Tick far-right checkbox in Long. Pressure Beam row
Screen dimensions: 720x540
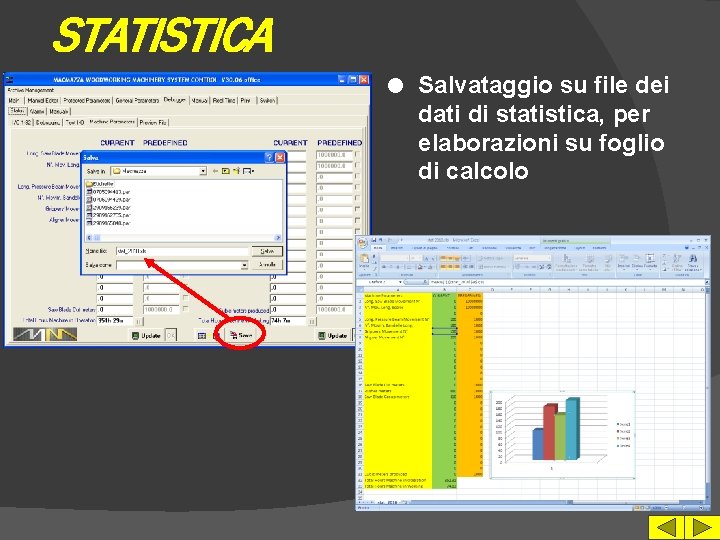tap(357, 187)
